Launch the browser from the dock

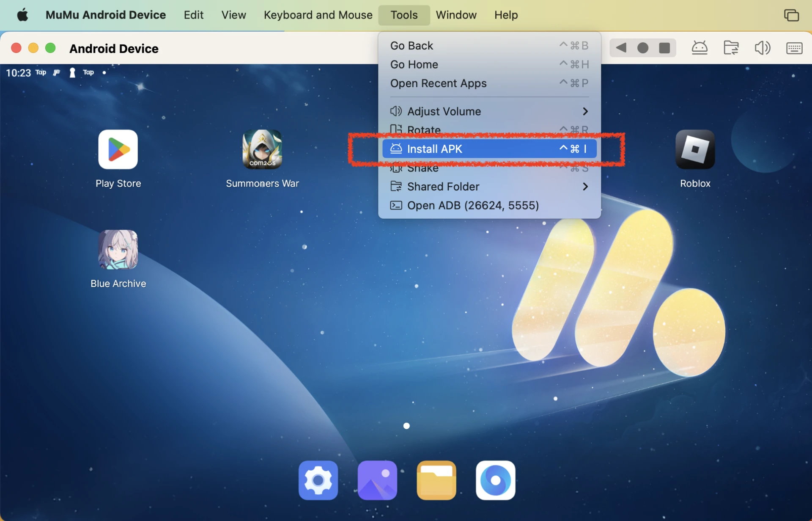(x=495, y=480)
